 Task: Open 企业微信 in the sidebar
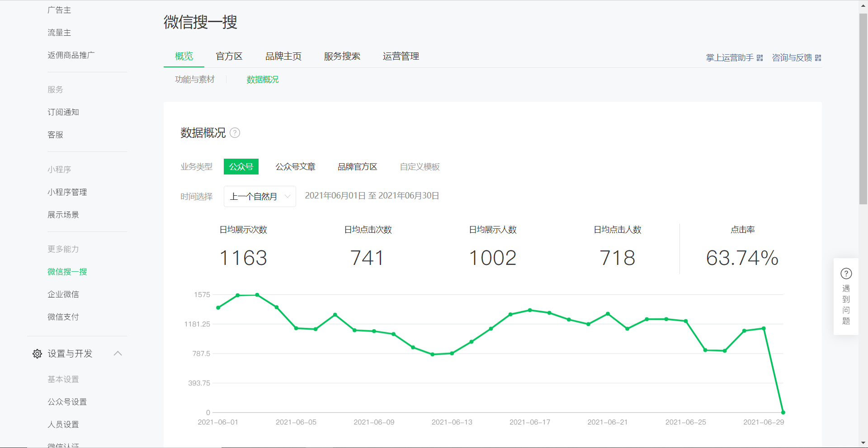click(x=63, y=294)
